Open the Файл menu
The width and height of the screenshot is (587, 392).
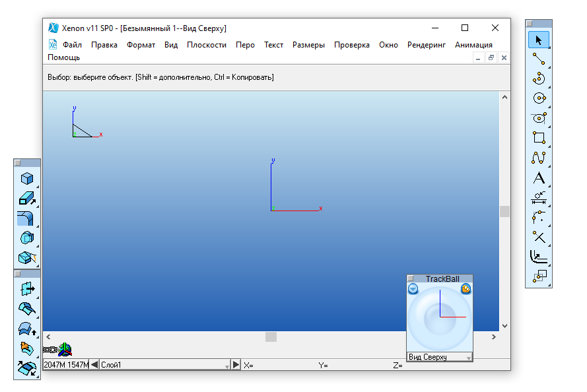click(72, 45)
